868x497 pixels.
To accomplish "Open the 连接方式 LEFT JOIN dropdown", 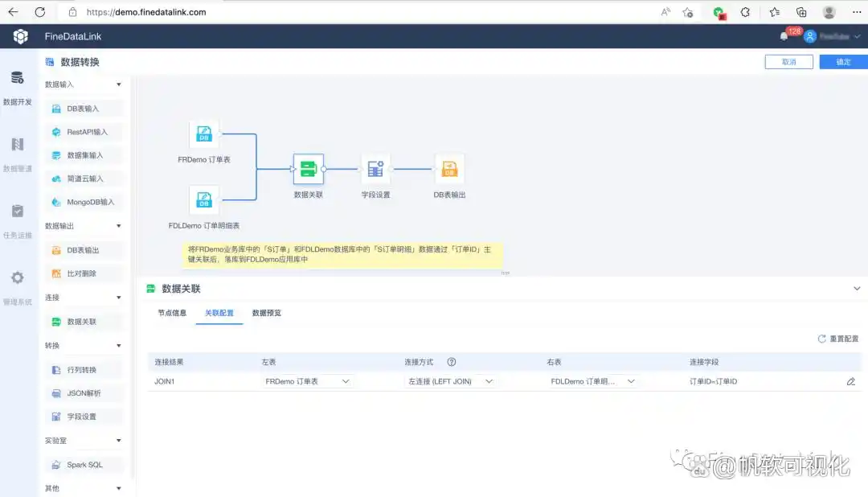I will coord(450,380).
